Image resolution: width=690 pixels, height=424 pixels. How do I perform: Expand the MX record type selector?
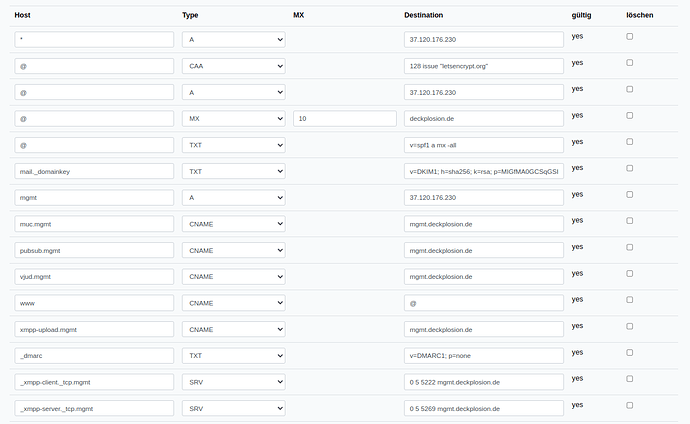click(x=234, y=118)
